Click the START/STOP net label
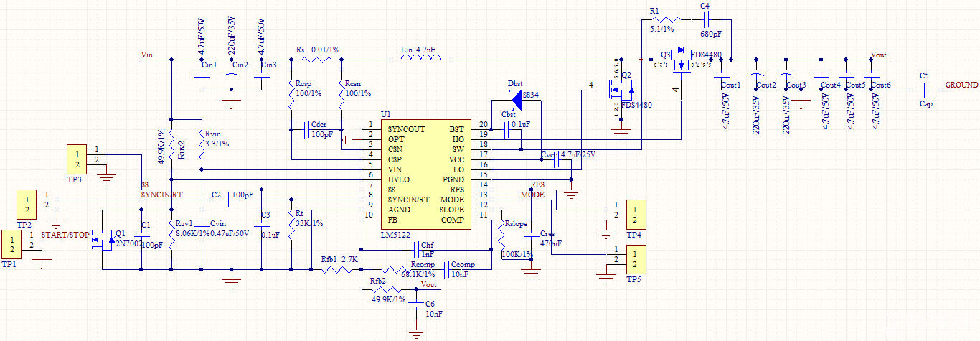This screenshot has height=341, width=980. (65, 235)
